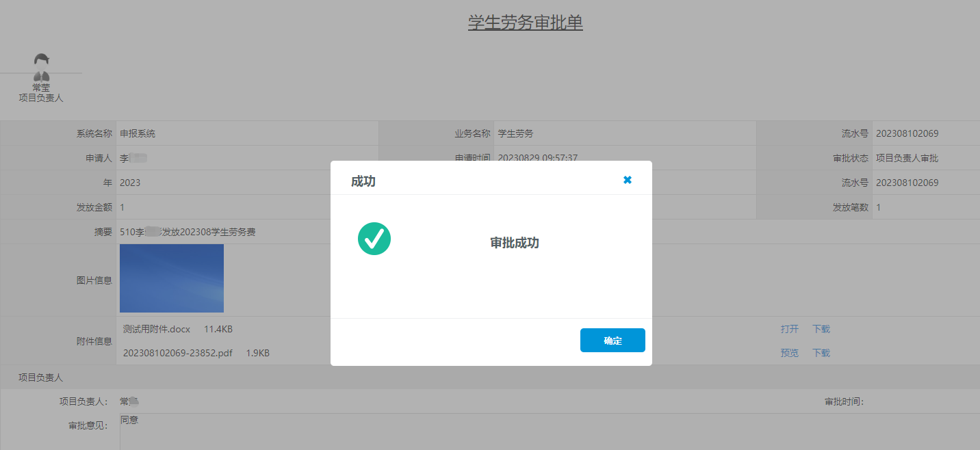
Task: Click the 摘要 text about 学生劳务费
Action: [188, 232]
